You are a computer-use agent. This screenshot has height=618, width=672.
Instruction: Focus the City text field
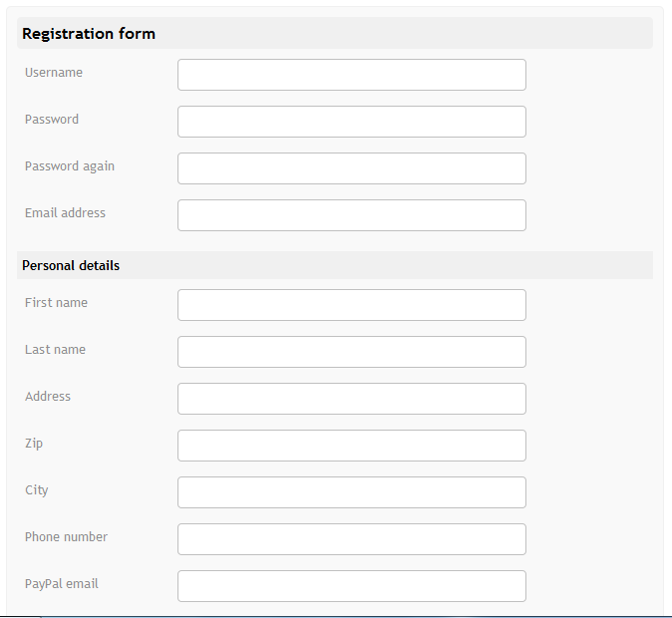tap(351, 492)
